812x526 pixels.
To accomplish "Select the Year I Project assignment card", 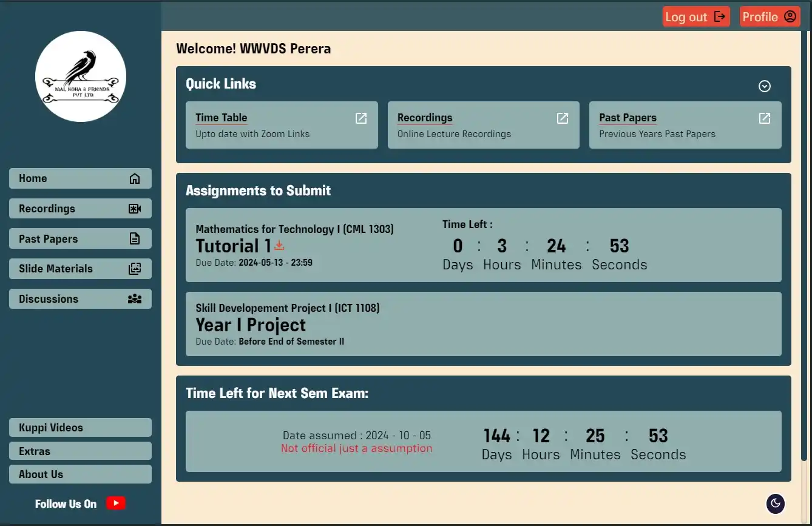I will pos(483,325).
